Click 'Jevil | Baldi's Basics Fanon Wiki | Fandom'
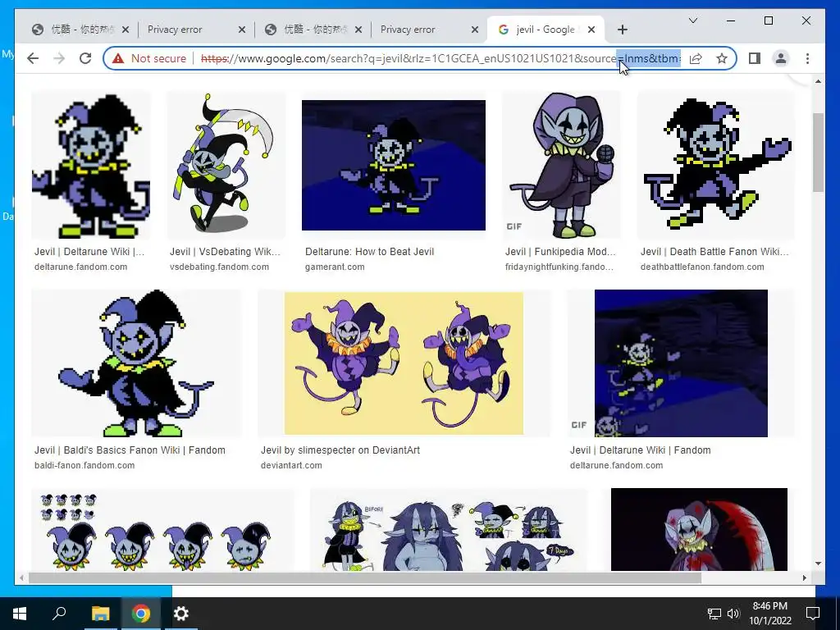Screen dimensions: 840x630 tap(130, 450)
